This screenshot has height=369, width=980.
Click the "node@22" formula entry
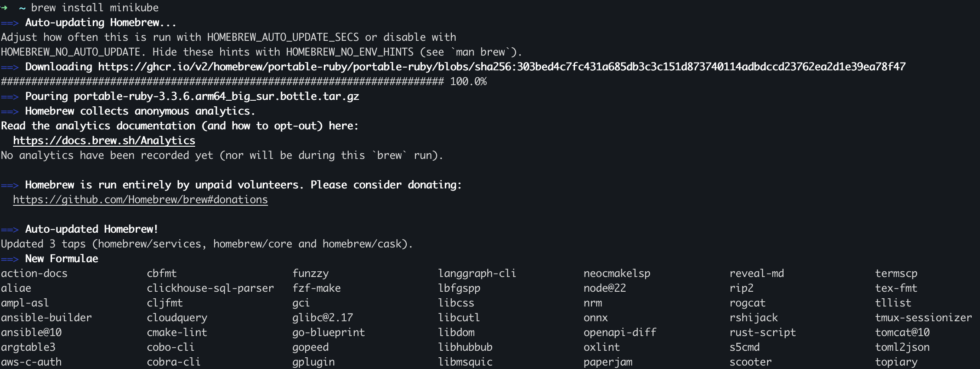604,288
